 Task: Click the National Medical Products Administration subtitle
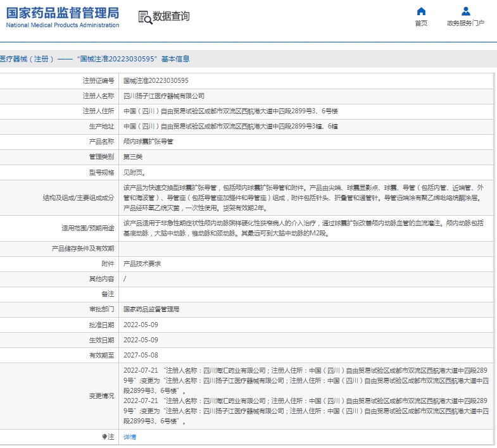coord(63,25)
